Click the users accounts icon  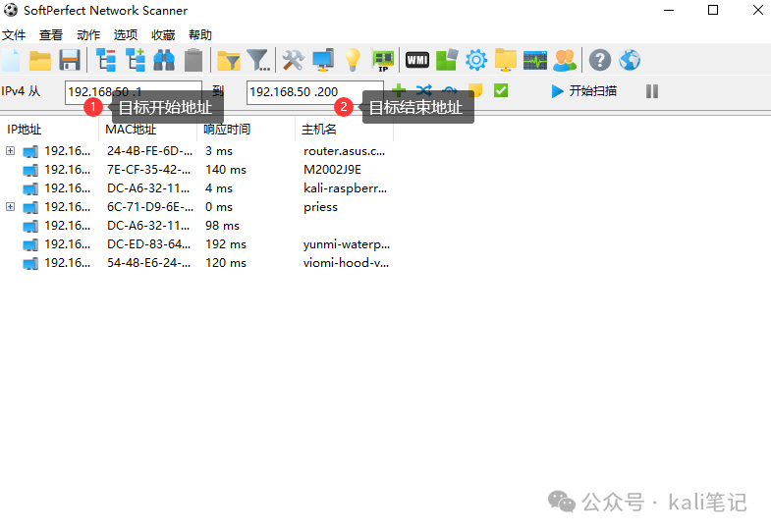(565, 61)
